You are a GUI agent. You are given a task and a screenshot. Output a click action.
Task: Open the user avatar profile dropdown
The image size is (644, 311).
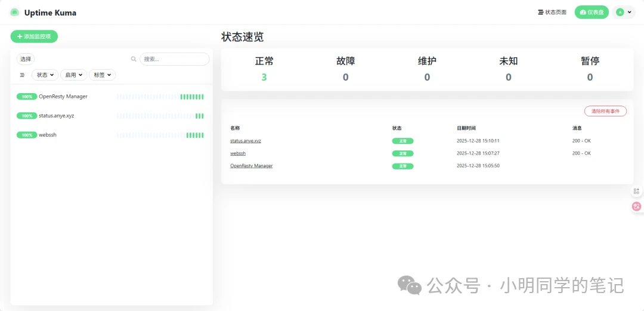point(624,13)
